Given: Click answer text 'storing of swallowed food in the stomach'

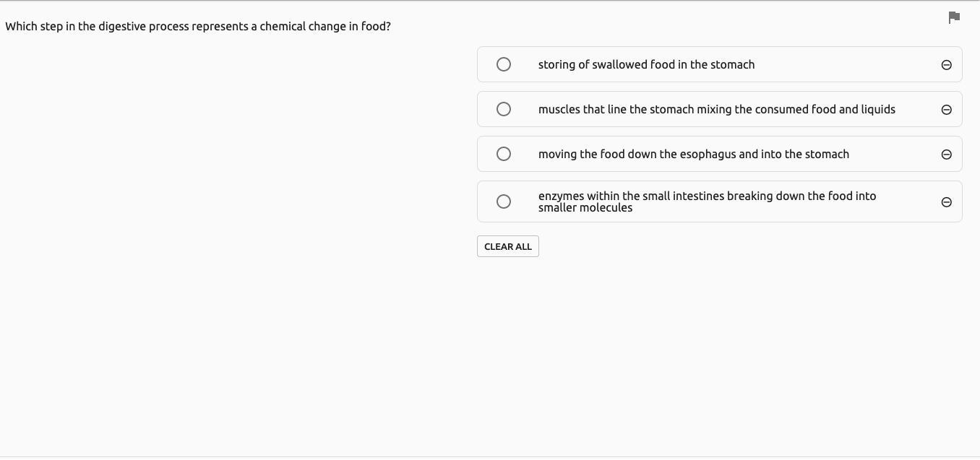Looking at the screenshot, I should pyautogui.click(x=646, y=64).
